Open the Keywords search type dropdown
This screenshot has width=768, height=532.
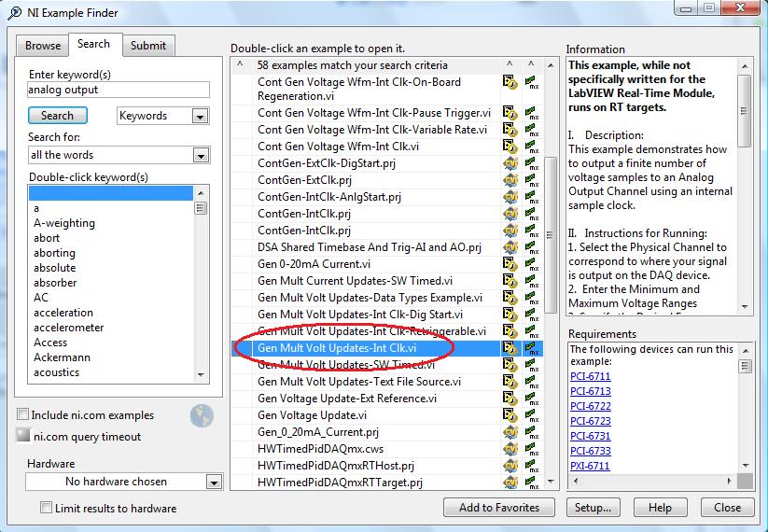pos(200,116)
